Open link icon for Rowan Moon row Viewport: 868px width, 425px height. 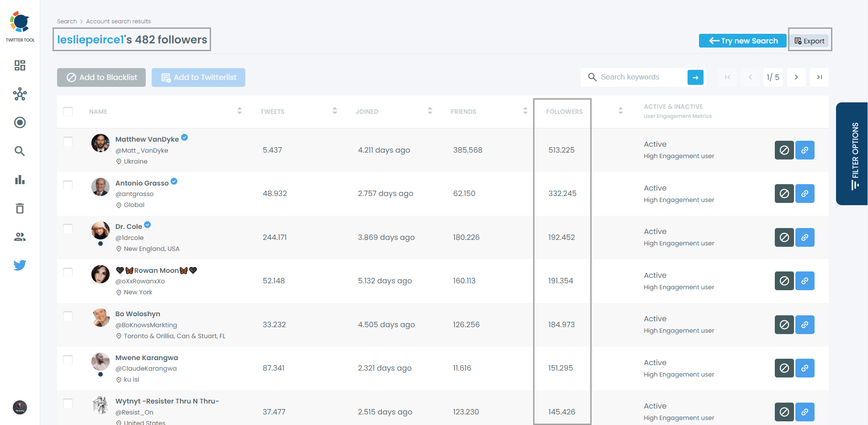pyautogui.click(x=805, y=281)
